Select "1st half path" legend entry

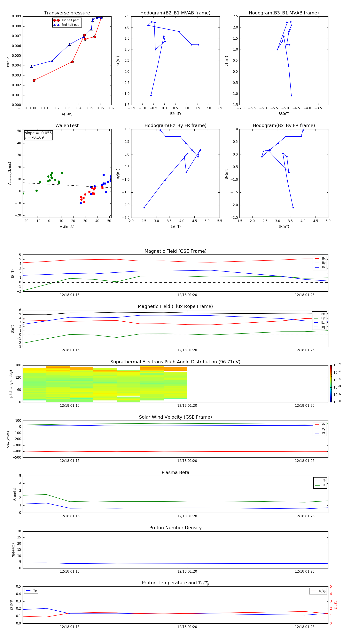point(66,20)
